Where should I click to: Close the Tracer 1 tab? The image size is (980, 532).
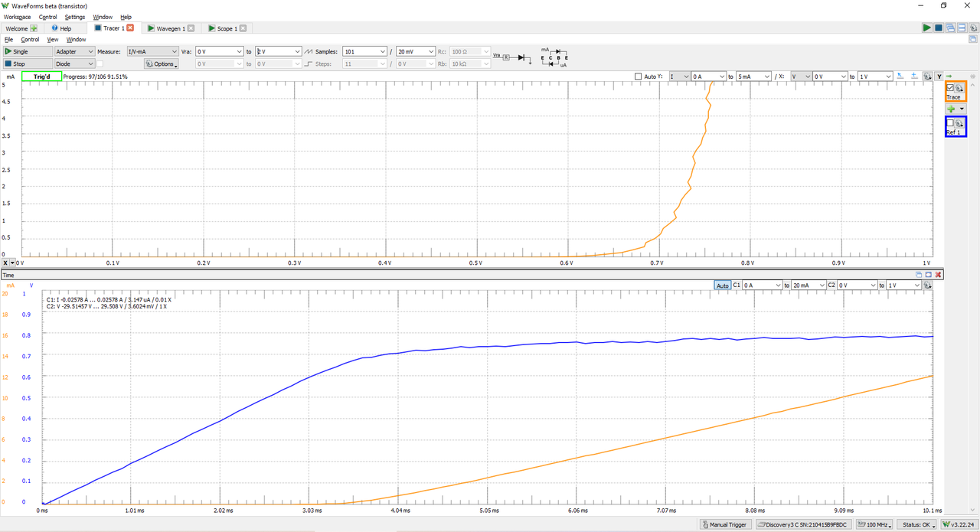[x=130, y=28]
